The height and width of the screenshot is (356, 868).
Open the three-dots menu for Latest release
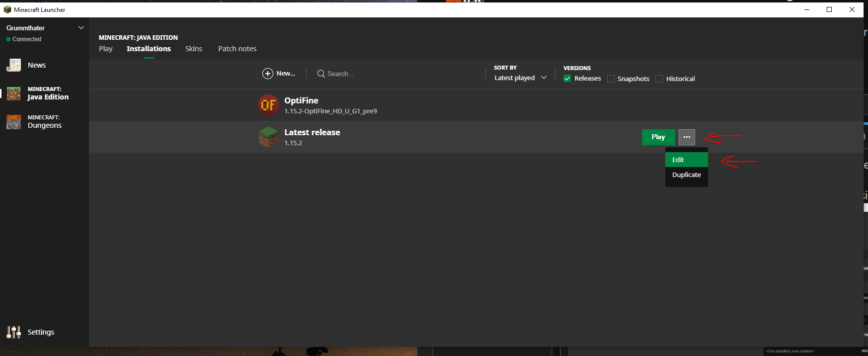[687, 137]
